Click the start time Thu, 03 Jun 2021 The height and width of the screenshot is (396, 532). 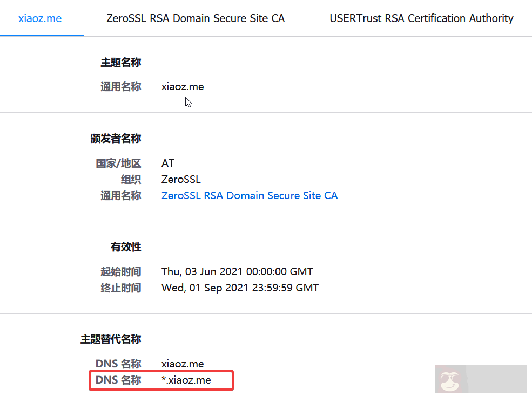[x=237, y=271]
